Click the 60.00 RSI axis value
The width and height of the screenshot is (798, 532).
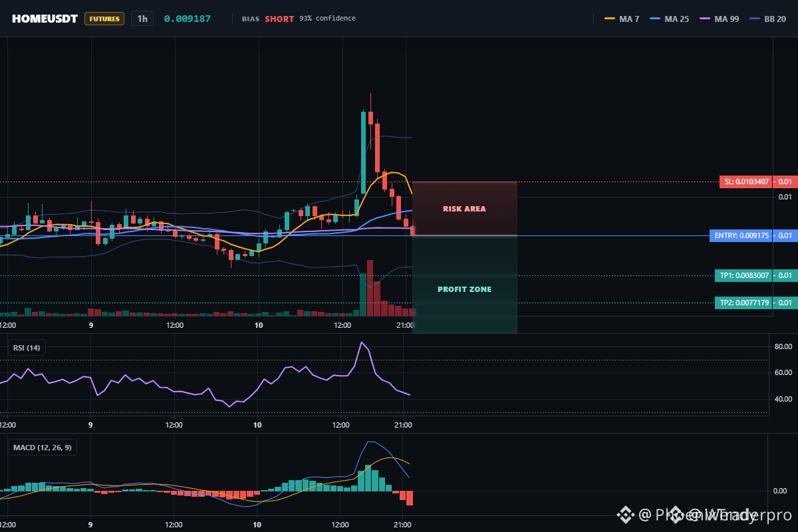coord(783,372)
